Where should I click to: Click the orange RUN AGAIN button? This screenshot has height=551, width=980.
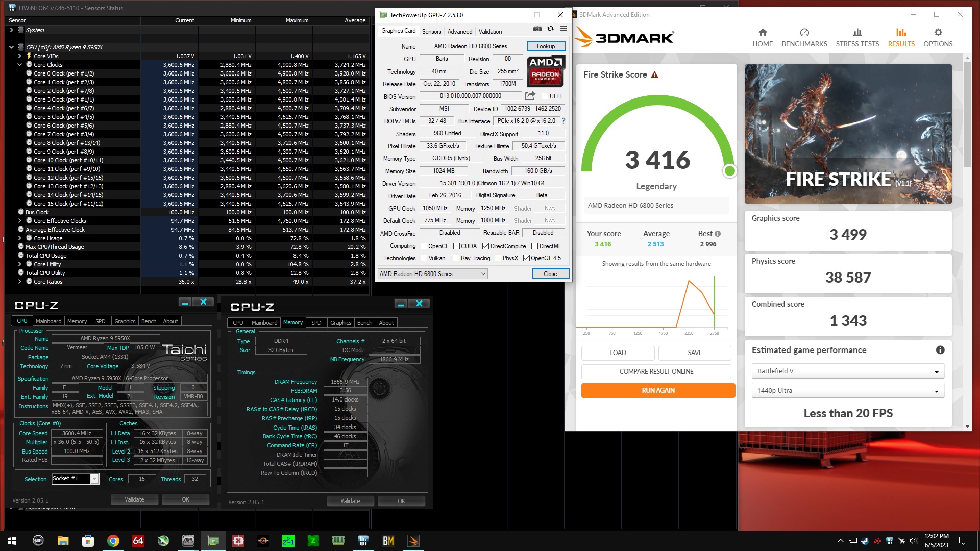[658, 390]
